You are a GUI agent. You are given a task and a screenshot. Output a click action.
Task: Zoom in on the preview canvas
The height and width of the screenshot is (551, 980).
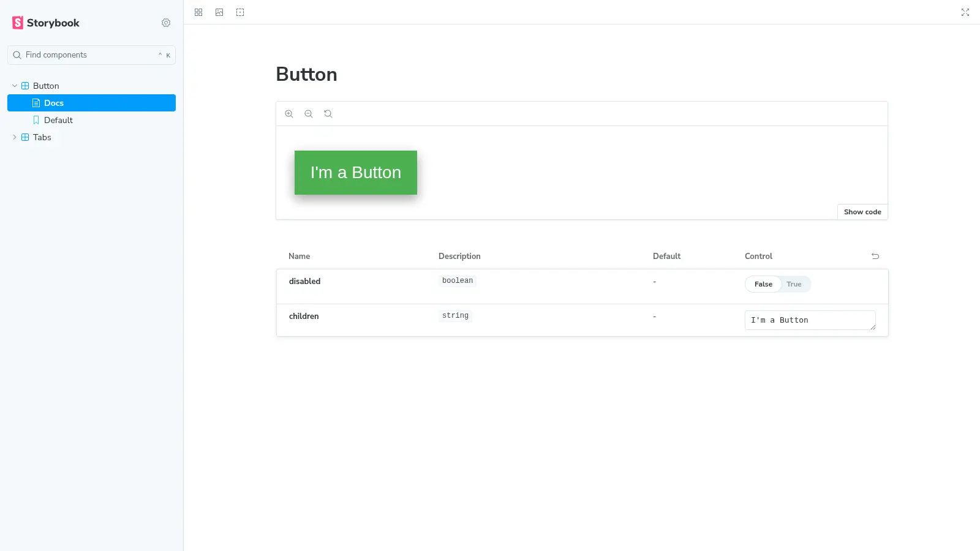289,114
